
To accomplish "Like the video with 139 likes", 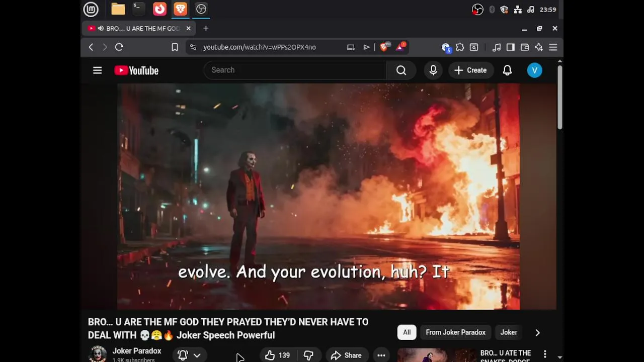I will click(278, 355).
